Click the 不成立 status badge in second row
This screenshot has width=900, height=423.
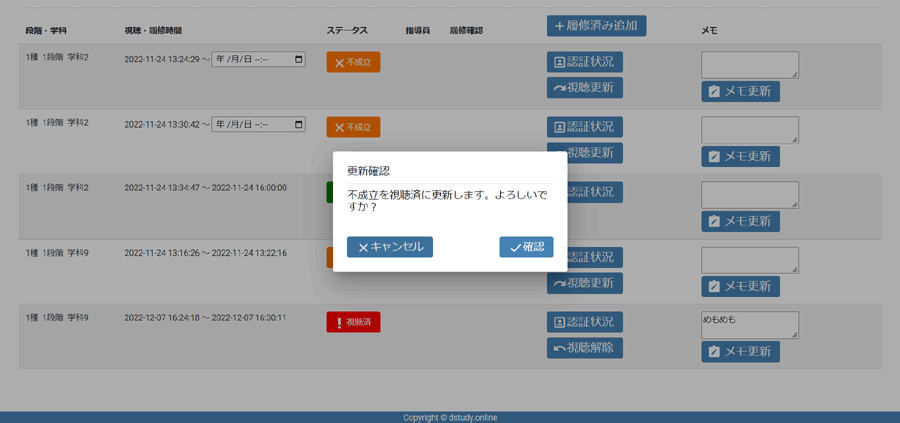point(353,127)
